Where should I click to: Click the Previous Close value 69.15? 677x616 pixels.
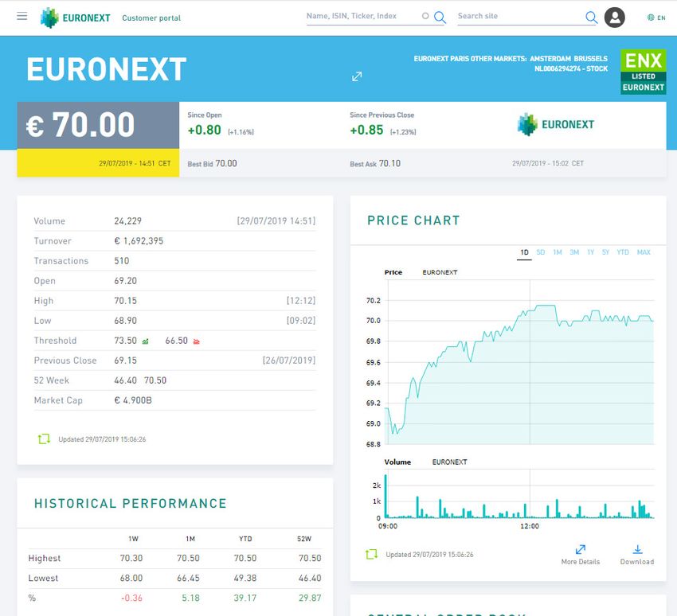(126, 361)
